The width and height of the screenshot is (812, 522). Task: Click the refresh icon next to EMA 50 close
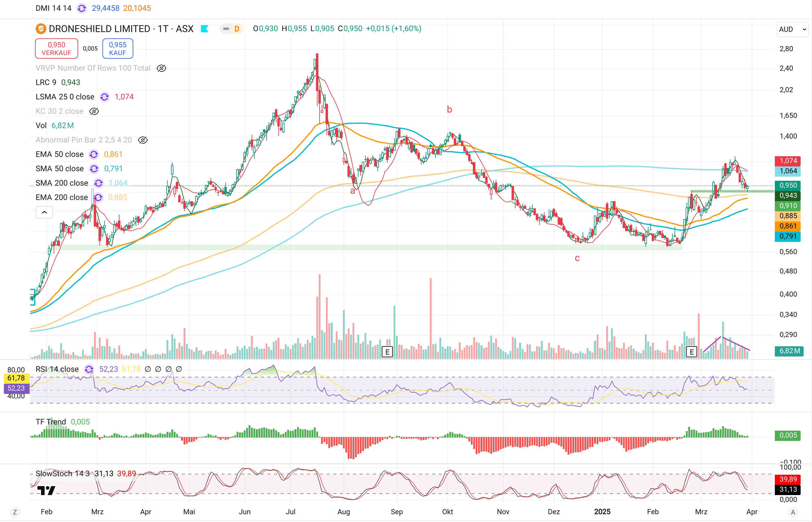(x=94, y=154)
